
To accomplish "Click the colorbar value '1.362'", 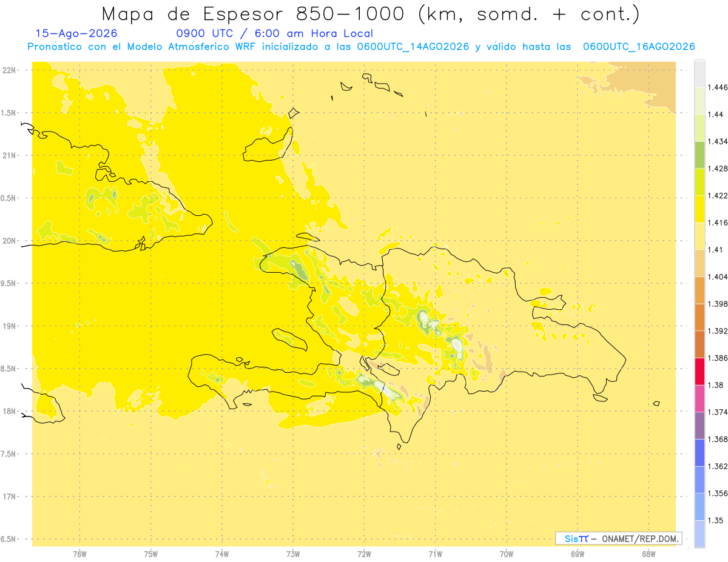I will coord(718,466).
